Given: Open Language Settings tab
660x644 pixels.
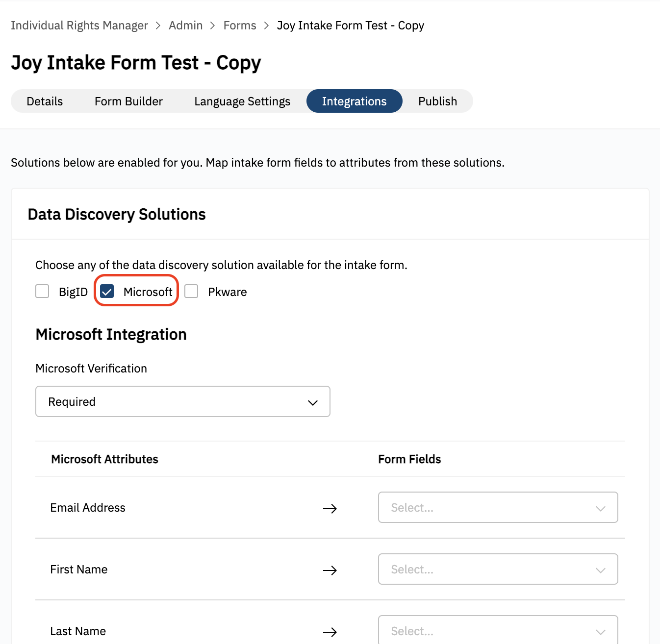Looking at the screenshot, I should [x=242, y=101].
